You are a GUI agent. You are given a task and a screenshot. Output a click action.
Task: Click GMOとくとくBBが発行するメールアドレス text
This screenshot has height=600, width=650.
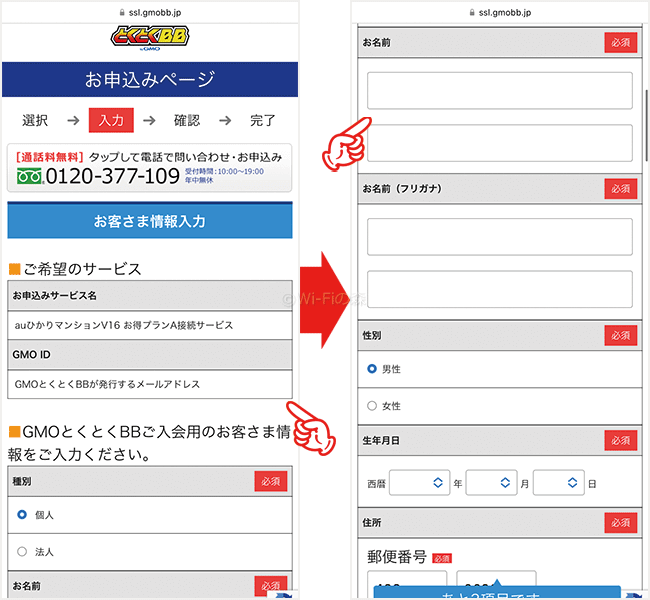click(x=107, y=384)
